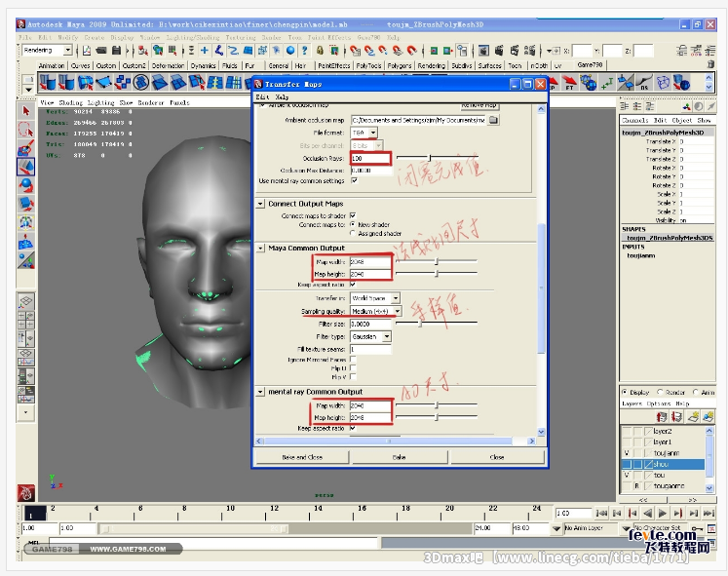
Task: Collapse the mental ray Common Output section
Action: [x=260, y=392]
